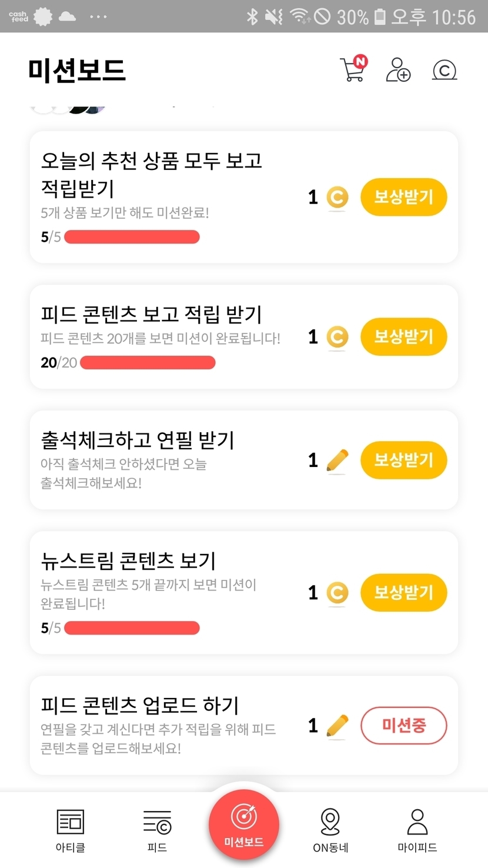Claim reward for 오늘의 추천 상품 mission

[403, 197]
